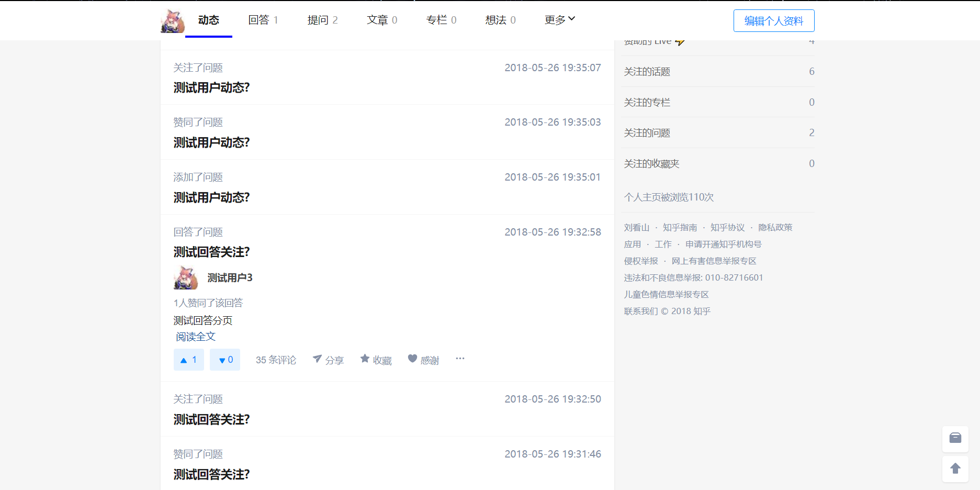Open 关注的话题 in the sidebar

(719, 71)
